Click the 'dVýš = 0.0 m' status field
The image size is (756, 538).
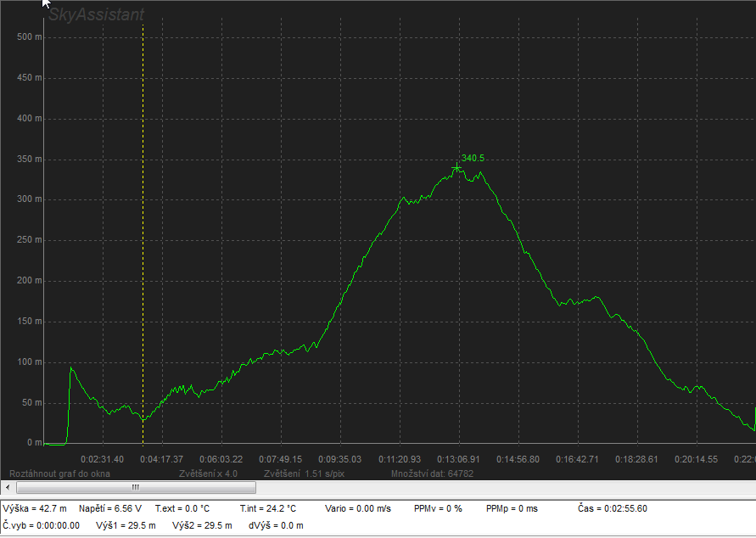276,525
